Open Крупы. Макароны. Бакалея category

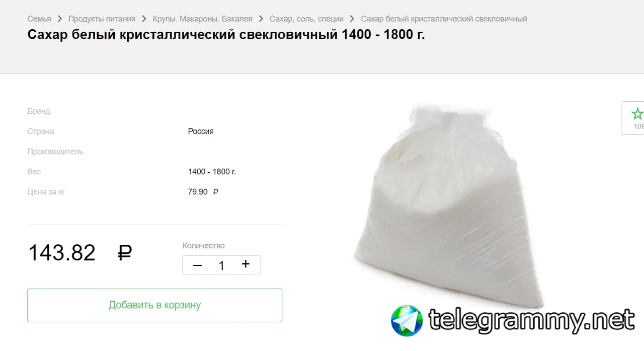202,19
